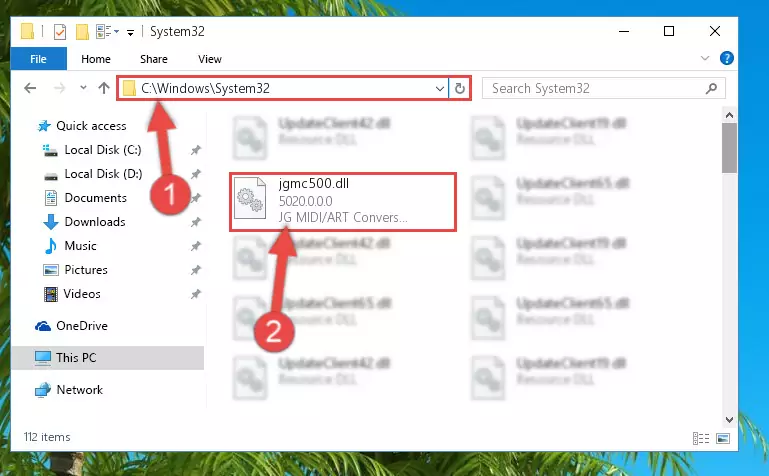Open the Customize Quick Access Toolbar dropdown

point(130,33)
